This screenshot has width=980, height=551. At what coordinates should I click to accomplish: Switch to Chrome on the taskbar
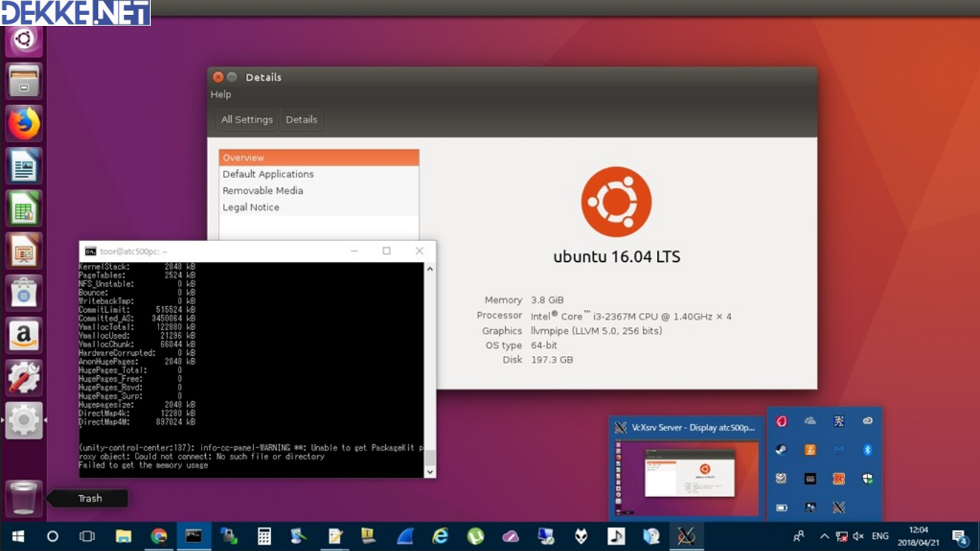point(159,537)
